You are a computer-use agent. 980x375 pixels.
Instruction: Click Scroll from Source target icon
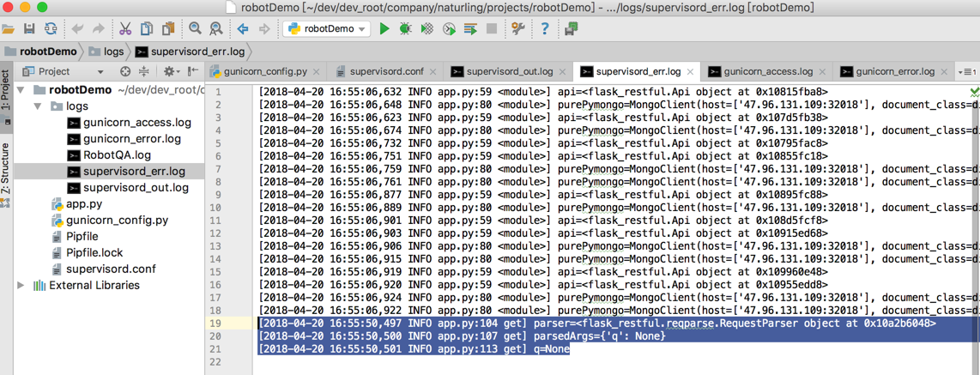pos(125,71)
